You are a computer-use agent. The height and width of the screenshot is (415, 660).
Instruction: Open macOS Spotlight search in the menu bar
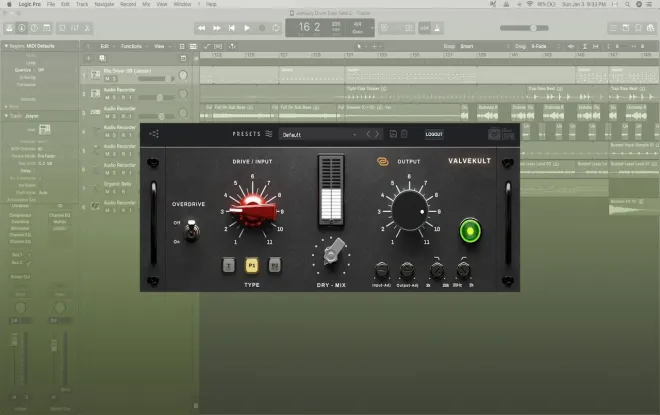tap(627, 4)
